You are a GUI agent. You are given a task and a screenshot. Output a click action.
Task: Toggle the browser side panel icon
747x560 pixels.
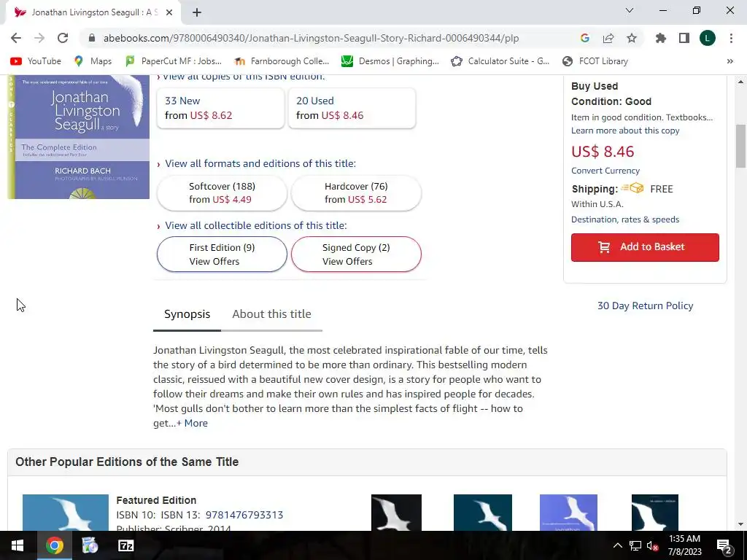point(684,38)
